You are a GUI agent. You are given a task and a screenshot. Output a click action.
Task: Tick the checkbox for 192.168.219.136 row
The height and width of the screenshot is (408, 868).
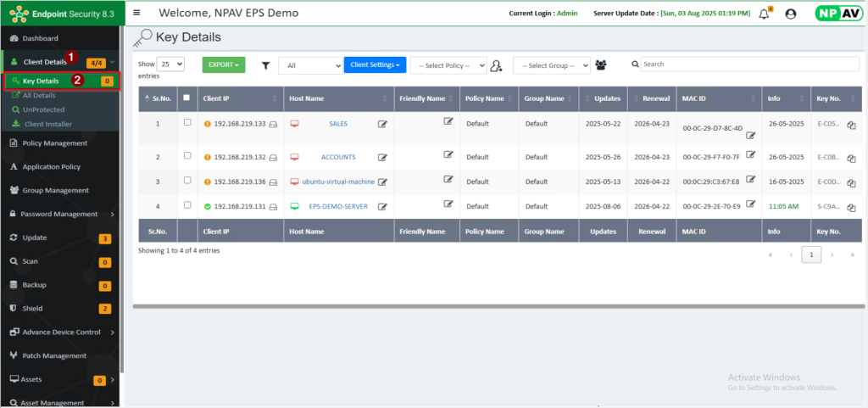point(187,181)
